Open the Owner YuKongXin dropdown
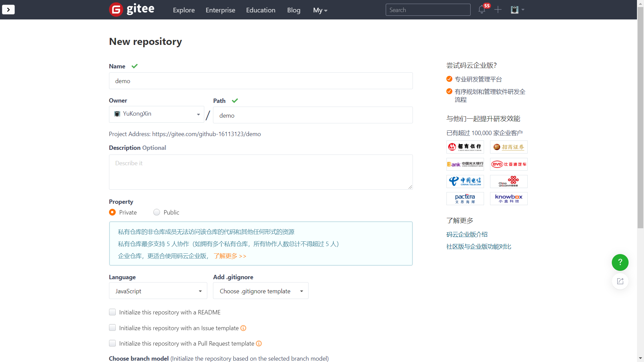644x362 pixels. tap(156, 114)
